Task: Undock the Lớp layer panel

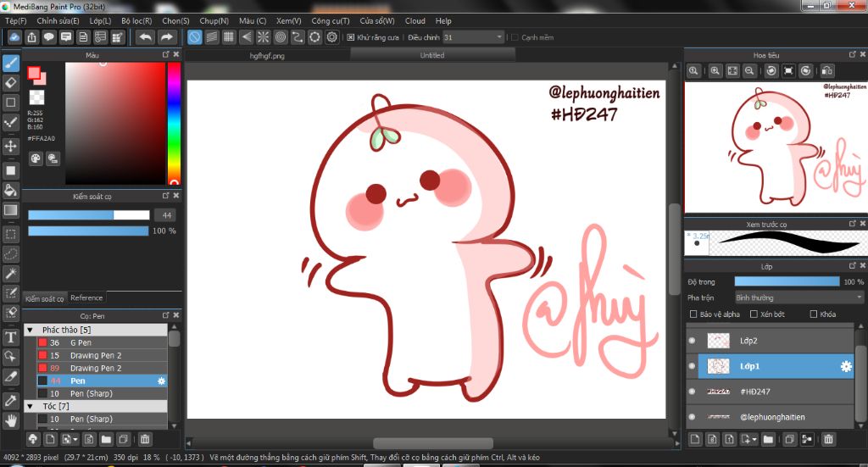Action: pyautogui.click(x=852, y=266)
